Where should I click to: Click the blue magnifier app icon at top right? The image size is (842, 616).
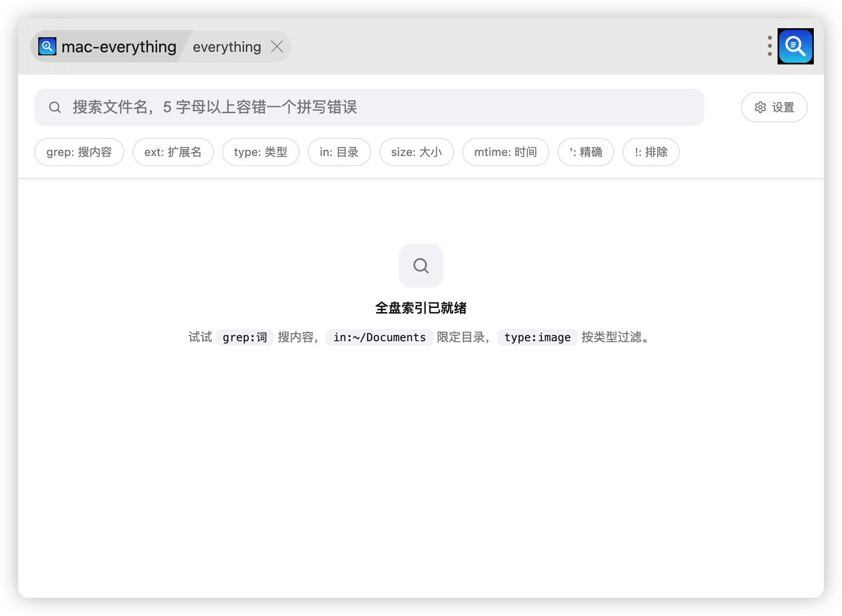point(796,46)
